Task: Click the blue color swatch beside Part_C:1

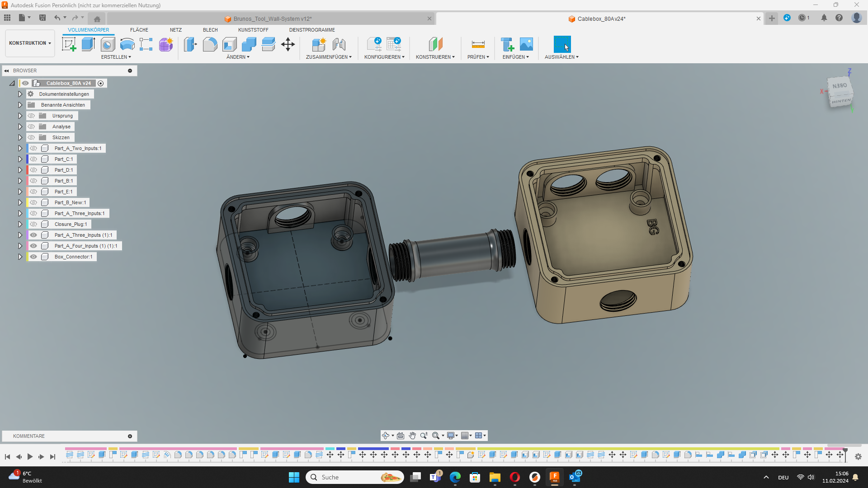Action: [28, 159]
